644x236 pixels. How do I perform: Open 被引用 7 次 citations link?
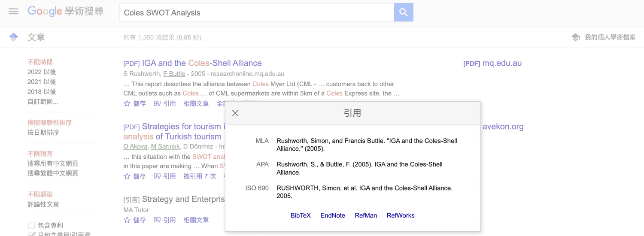(x=200, y=176)
